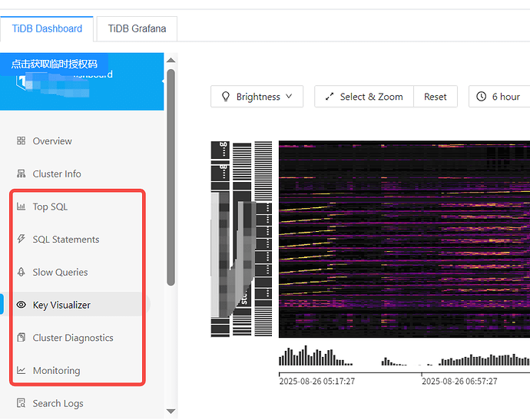
Task: Click the Monitoring line chart icon
Action: (x=21, y=371)
